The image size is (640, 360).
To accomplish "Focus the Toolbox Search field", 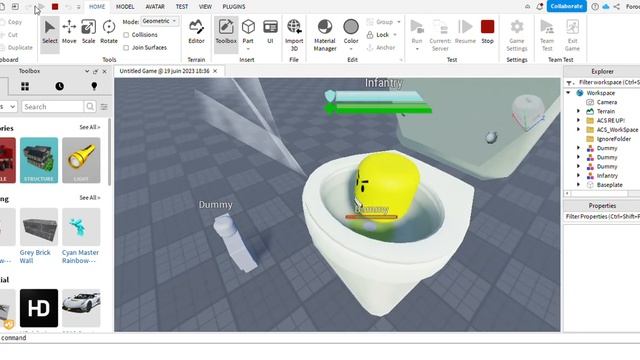I will [x=53, y=107].
